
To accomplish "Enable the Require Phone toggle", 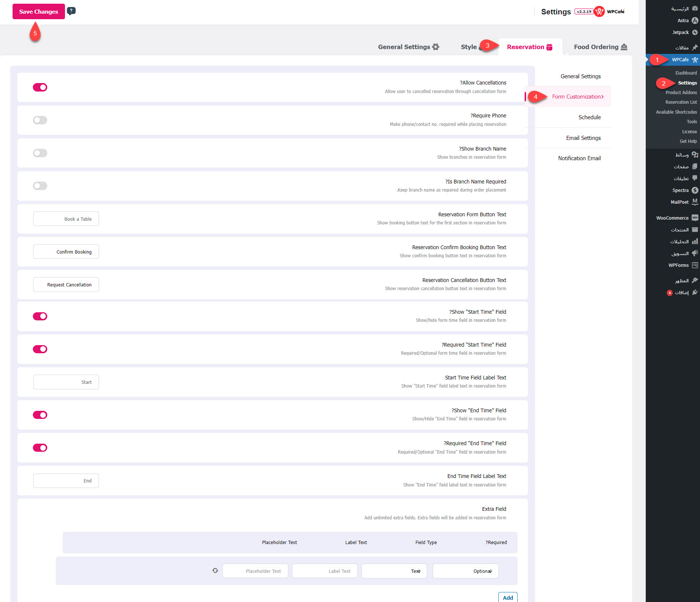I will (40, 120).
